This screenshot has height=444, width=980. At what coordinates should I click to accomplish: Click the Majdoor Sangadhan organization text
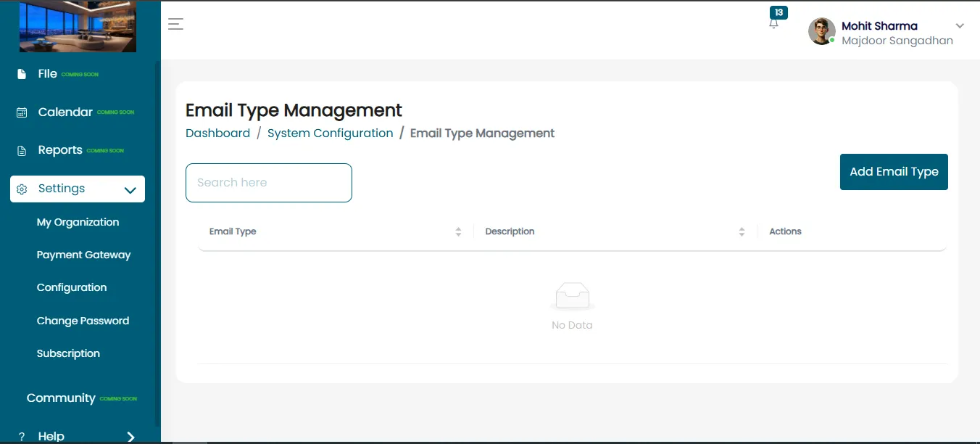pyautogui.click(x=897, y=41)
